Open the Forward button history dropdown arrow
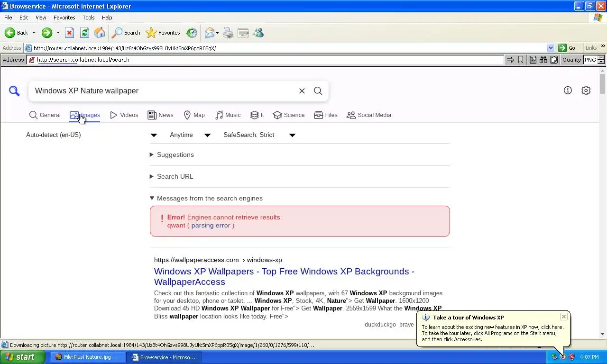The height and width of the screenshot is (364, 607). (58, 33)
